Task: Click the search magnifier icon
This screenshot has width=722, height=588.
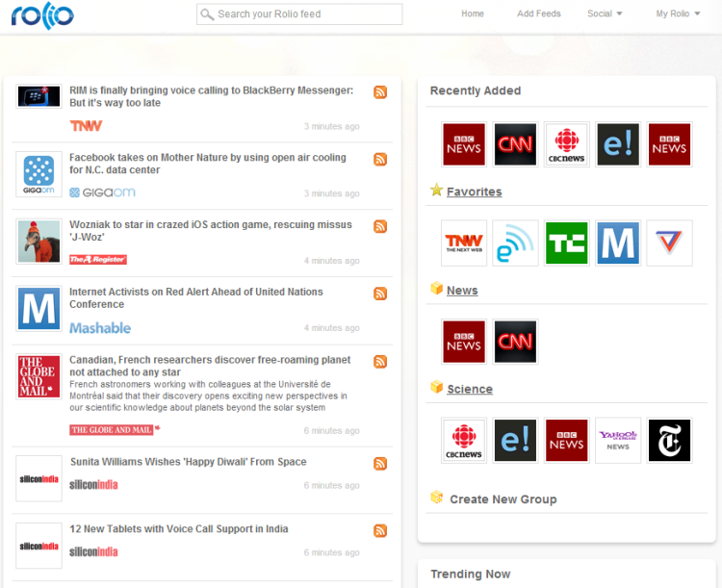Action: coord(207,14)
